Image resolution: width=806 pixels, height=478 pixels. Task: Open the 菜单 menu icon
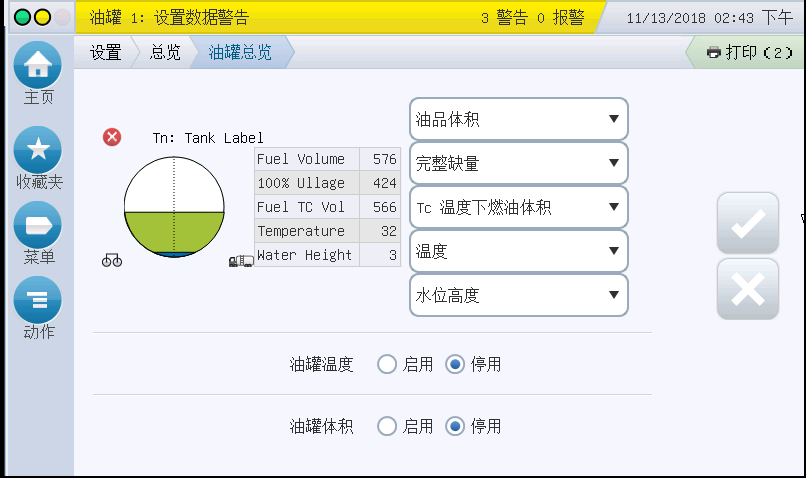click(x=38, y=225)
